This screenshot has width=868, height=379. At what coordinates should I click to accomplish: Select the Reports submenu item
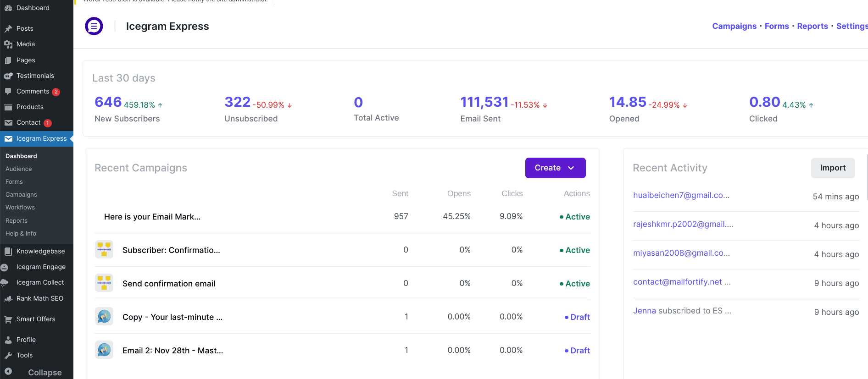17,220
